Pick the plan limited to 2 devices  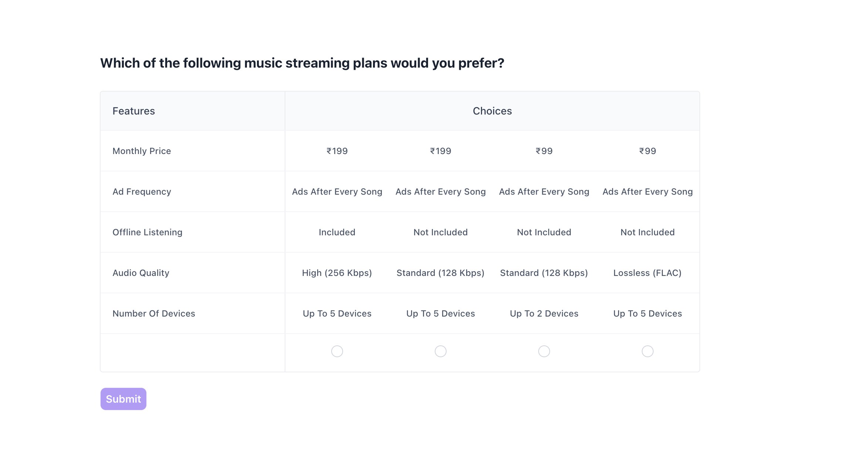(544, 351)
